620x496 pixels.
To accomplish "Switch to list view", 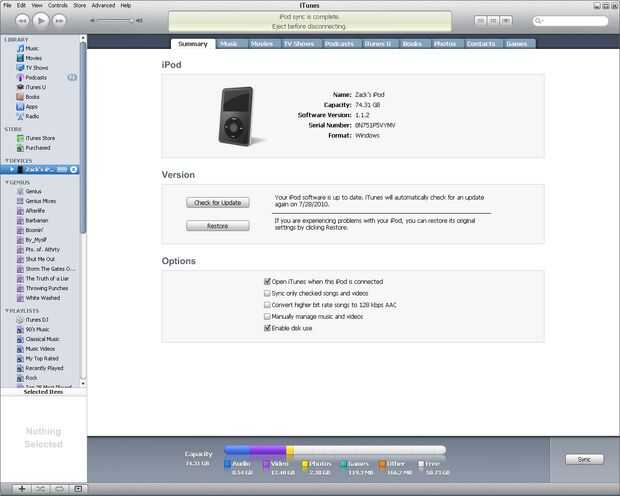I will [480, 20].
